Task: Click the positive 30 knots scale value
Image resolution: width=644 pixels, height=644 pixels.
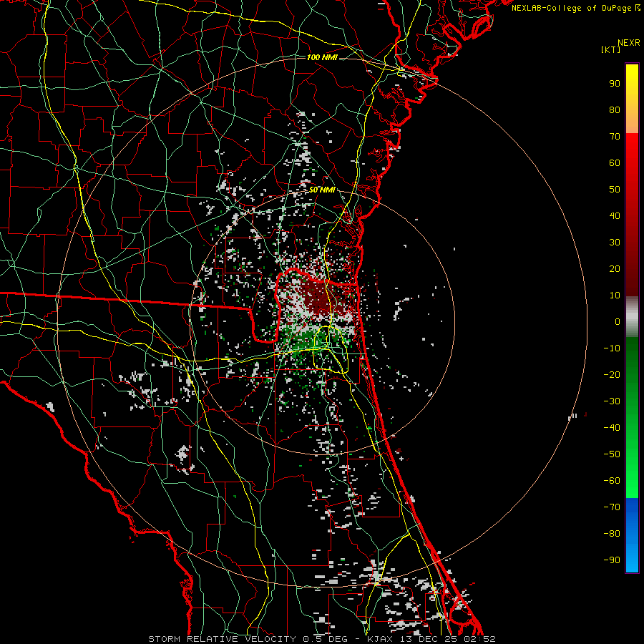Action: pos(615,243)
